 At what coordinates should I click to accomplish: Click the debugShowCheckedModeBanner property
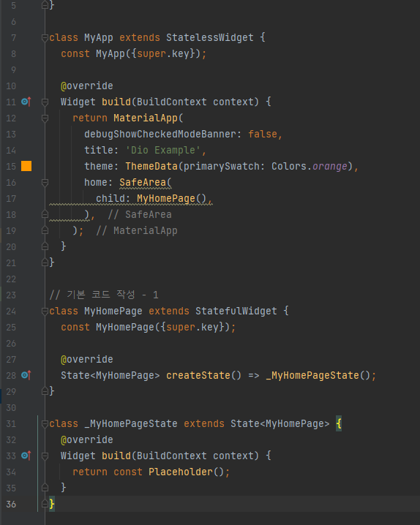160,134
